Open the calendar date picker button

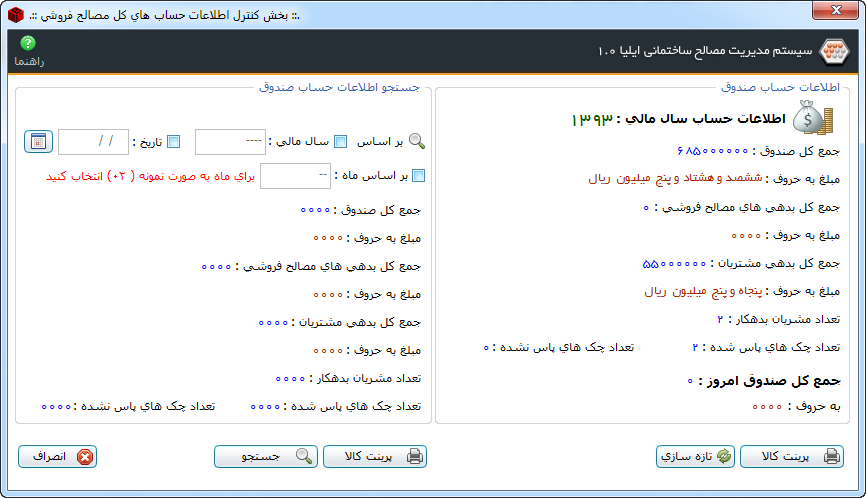tap(38, 142)
